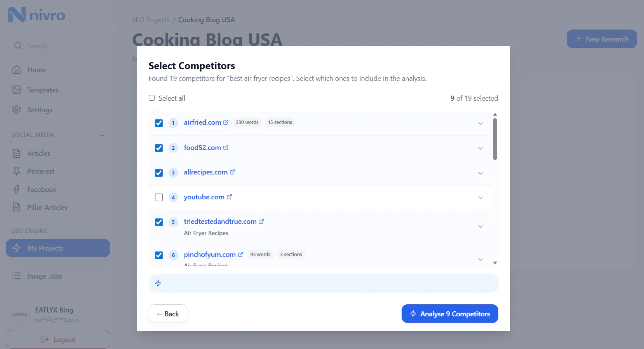
Task: Click the competitor list scroll down arrow
Action: 495,263
